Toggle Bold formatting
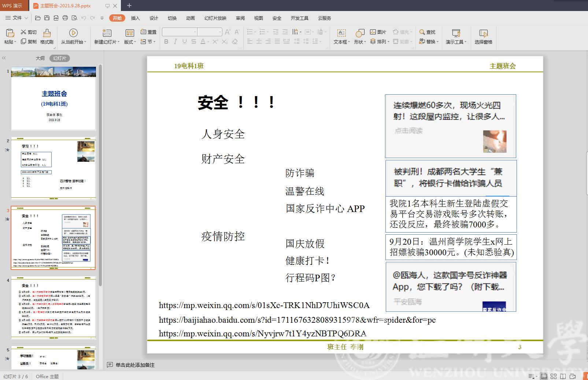The height and width of the screenshot is (380, 588). [166, 42]
